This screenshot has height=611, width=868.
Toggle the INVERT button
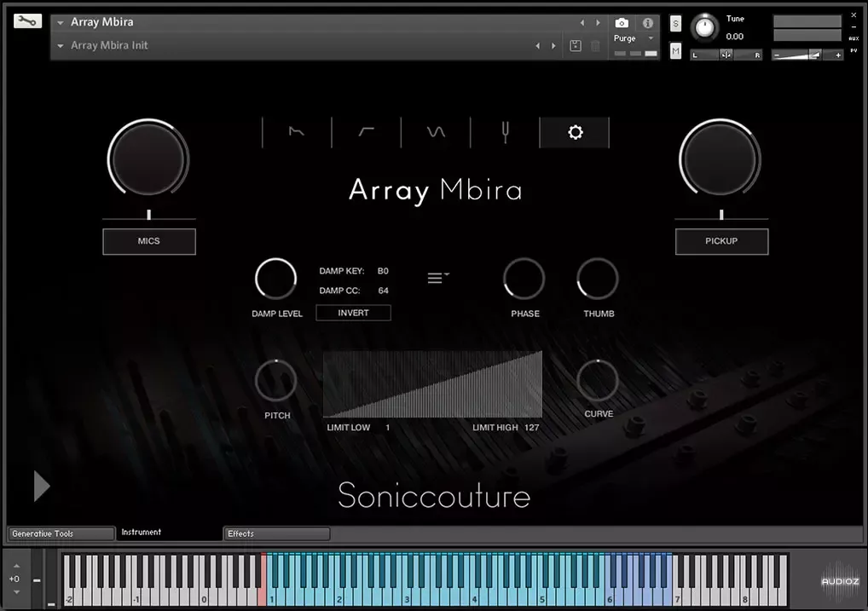[353, 313]
